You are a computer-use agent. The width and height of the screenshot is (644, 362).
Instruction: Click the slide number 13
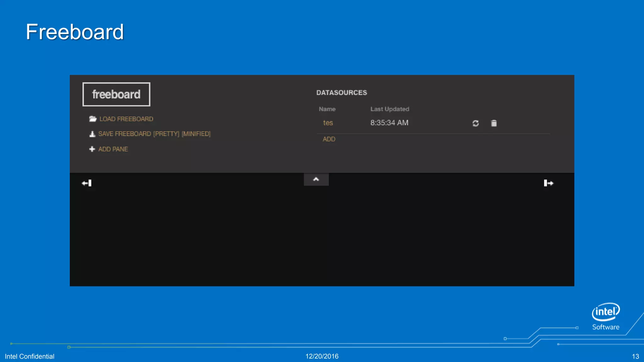pos(636,357)
